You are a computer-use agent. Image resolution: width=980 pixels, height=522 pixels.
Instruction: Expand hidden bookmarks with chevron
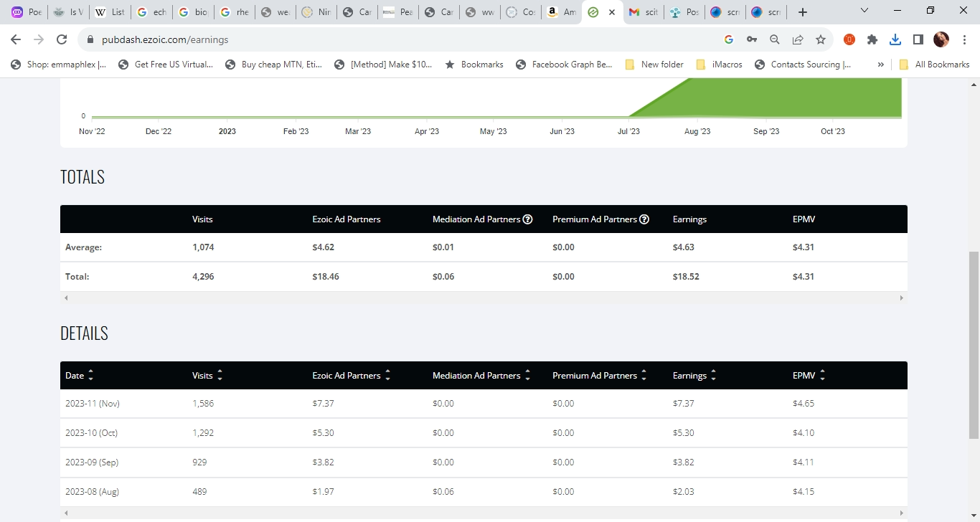[881, 65]
